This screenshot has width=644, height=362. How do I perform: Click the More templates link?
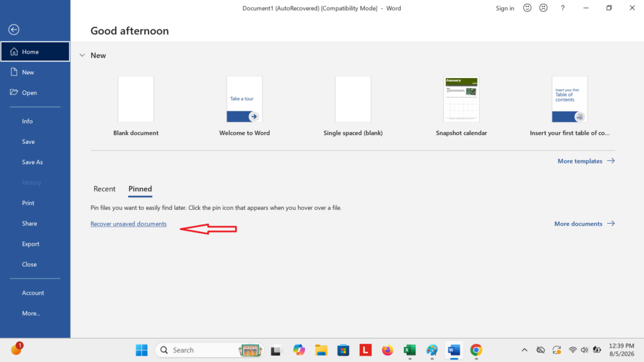point(586,162)
